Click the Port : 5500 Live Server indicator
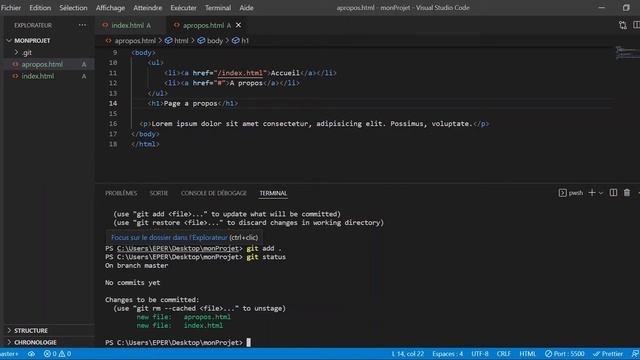 tap(564, 354)
